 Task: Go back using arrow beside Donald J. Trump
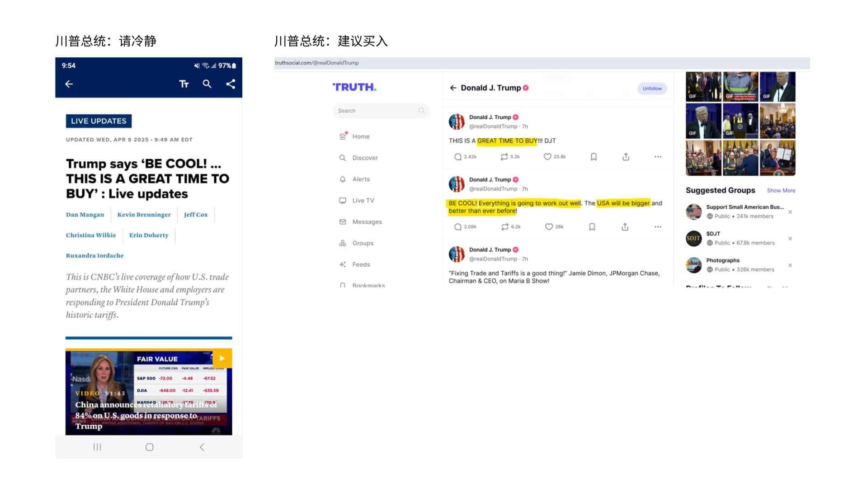click(453, 88)
